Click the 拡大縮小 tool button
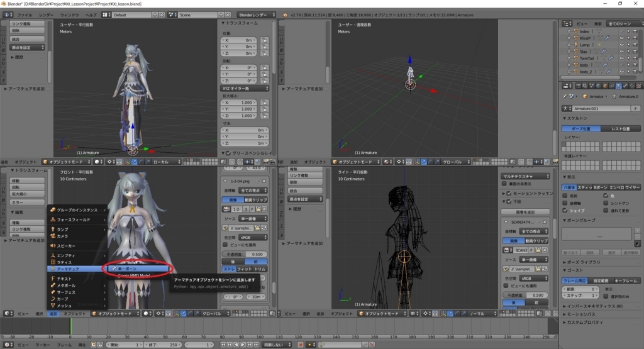 (27, 194)
